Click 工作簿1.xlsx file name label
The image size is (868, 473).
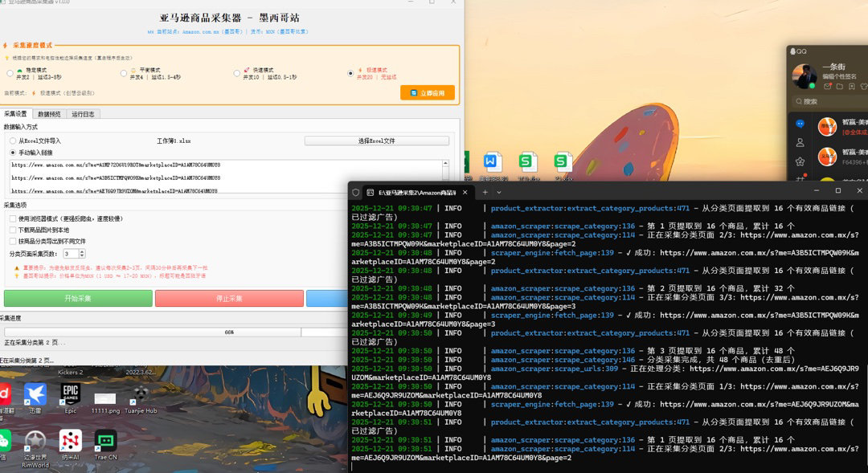(x=174, y=141)
